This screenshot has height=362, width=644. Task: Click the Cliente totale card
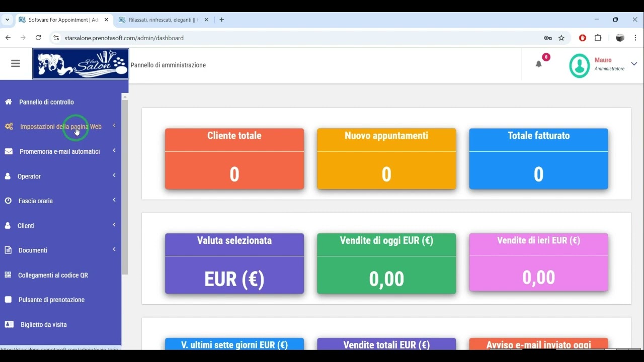point(234,159)
